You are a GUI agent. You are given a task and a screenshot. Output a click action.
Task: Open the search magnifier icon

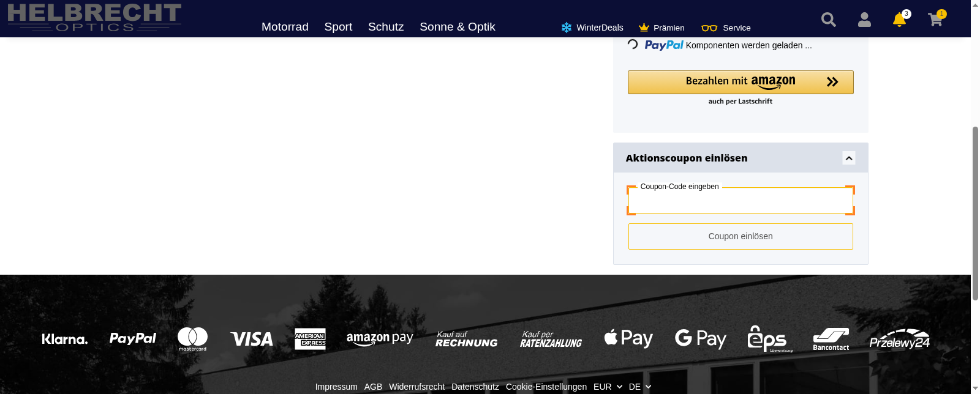click(829, 20)
